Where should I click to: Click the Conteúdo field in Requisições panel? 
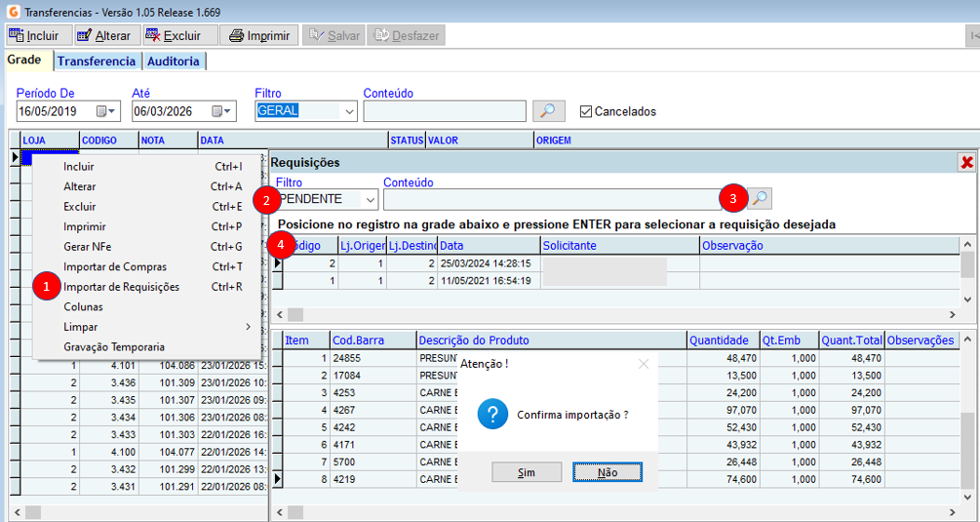[551, 199]
